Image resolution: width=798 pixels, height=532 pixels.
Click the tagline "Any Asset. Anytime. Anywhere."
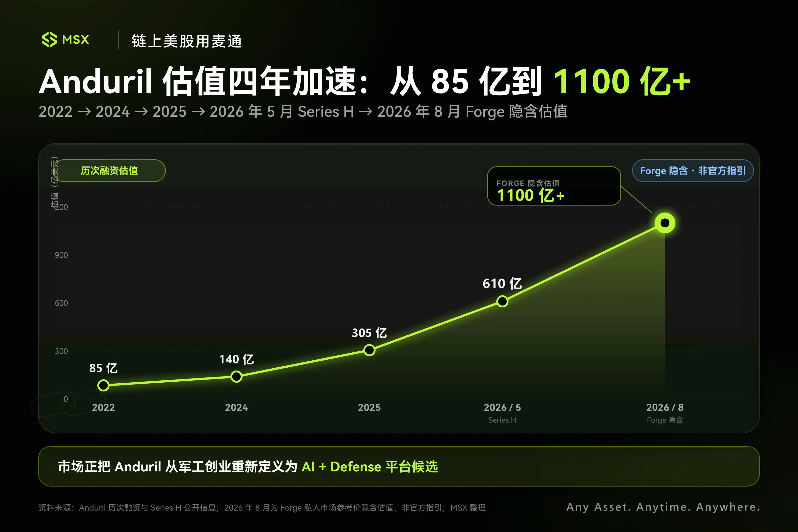663,507
